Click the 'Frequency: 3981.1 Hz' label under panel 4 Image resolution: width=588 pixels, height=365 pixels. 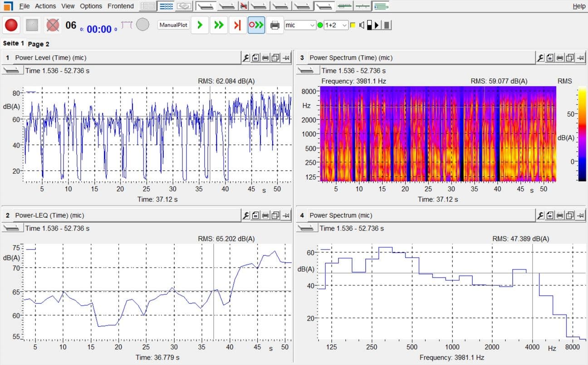pos(451,357)
